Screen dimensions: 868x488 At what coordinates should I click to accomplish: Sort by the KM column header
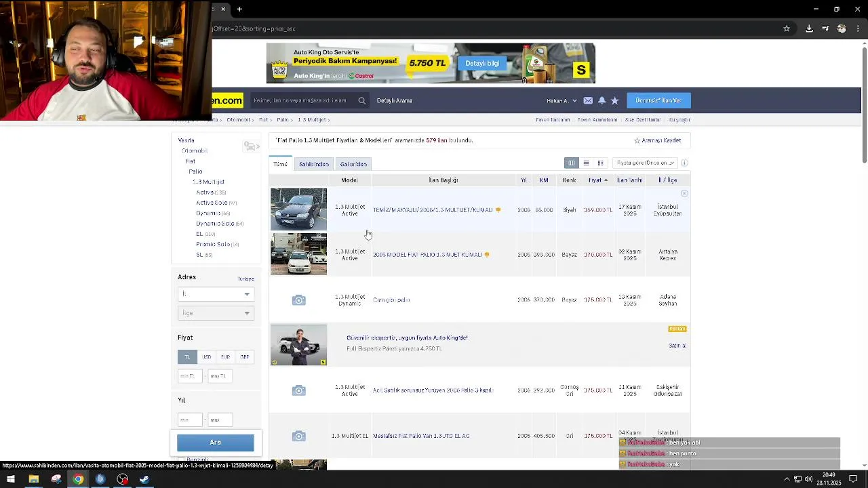coord(544,180)
